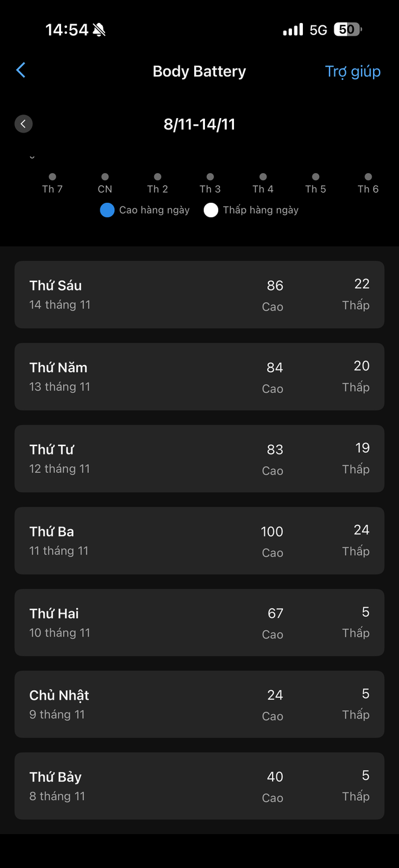Tap the battery indicator in status bar
The width and height of the screenshot is (399, 868).
pyautogui.click(x=347, y=30)
